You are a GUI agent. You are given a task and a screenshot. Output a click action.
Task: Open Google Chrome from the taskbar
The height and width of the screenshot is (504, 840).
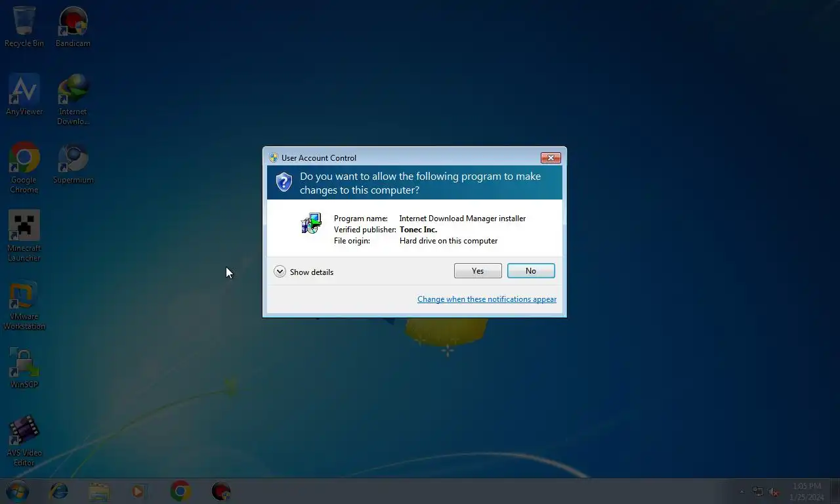(x=180, y=491)
